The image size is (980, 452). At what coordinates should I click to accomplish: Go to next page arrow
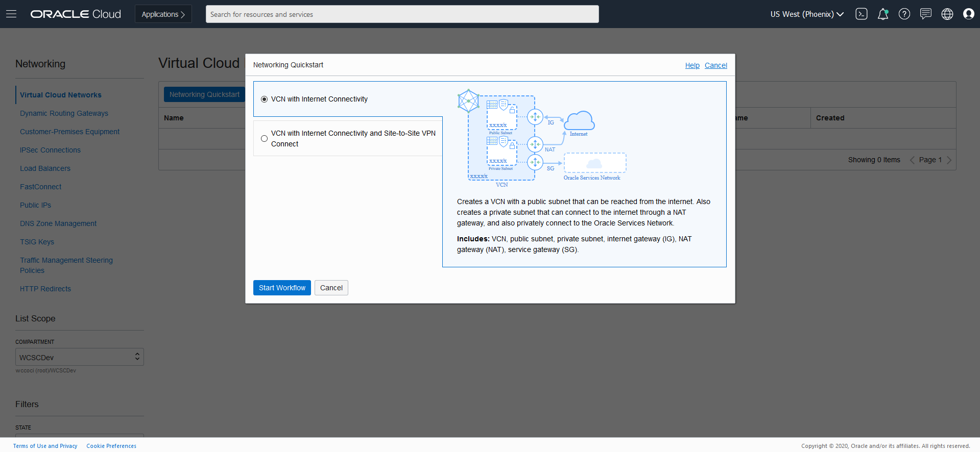(x=949, y=160)
